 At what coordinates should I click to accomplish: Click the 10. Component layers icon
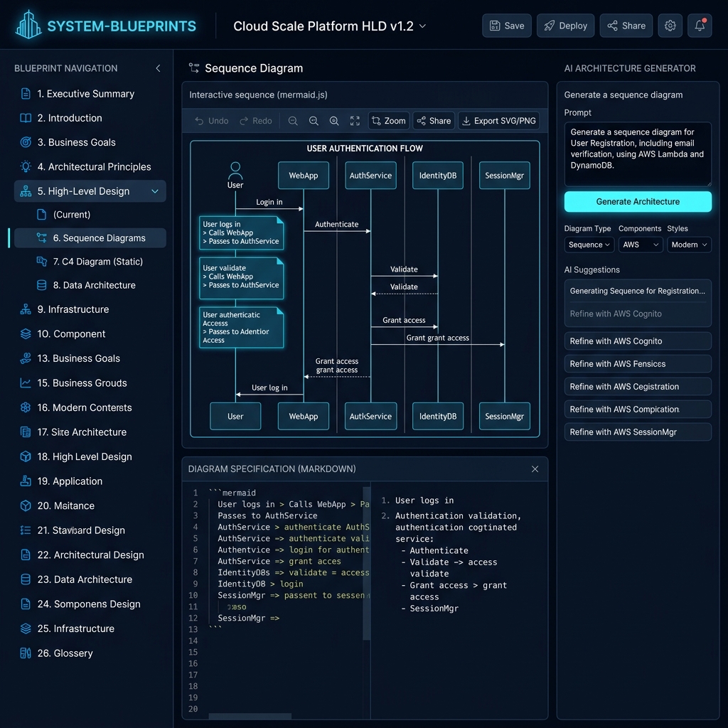[26, 334]
